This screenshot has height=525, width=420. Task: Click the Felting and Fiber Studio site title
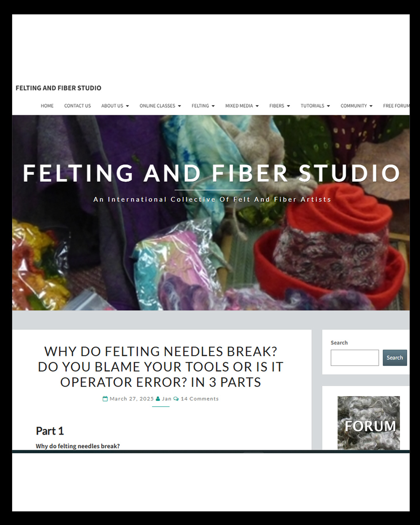click(x=58, y=88)
